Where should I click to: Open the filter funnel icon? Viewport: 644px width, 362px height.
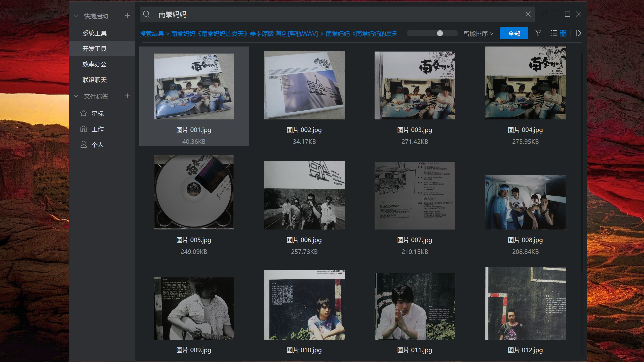click(x=538, y=33)
